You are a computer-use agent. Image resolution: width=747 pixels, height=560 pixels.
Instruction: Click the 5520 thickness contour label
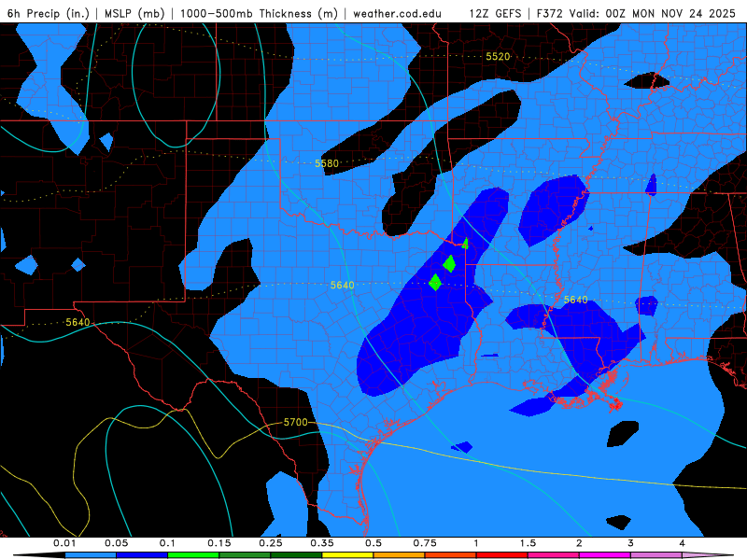[x=498, y=57]
